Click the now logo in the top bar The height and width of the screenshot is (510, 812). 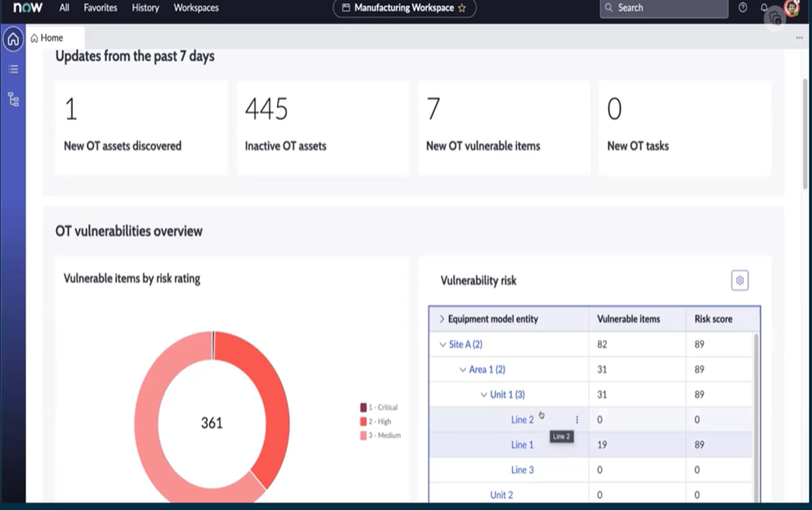[x=28, y=8]
